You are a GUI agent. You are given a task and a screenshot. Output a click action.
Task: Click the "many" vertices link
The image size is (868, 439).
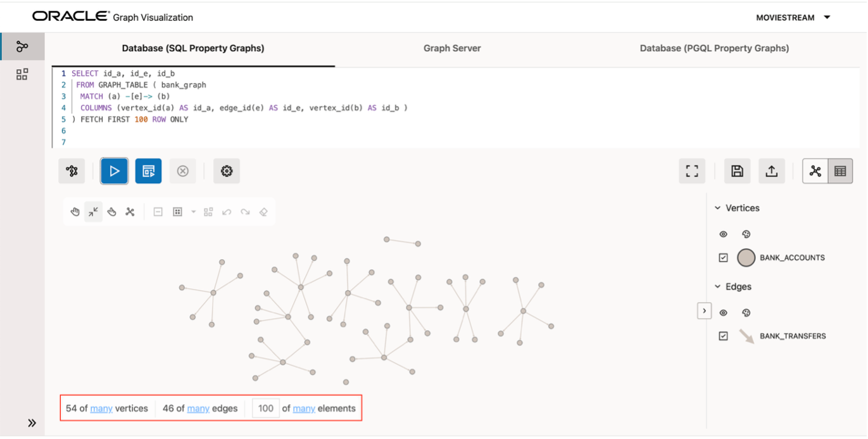[101, 409]
